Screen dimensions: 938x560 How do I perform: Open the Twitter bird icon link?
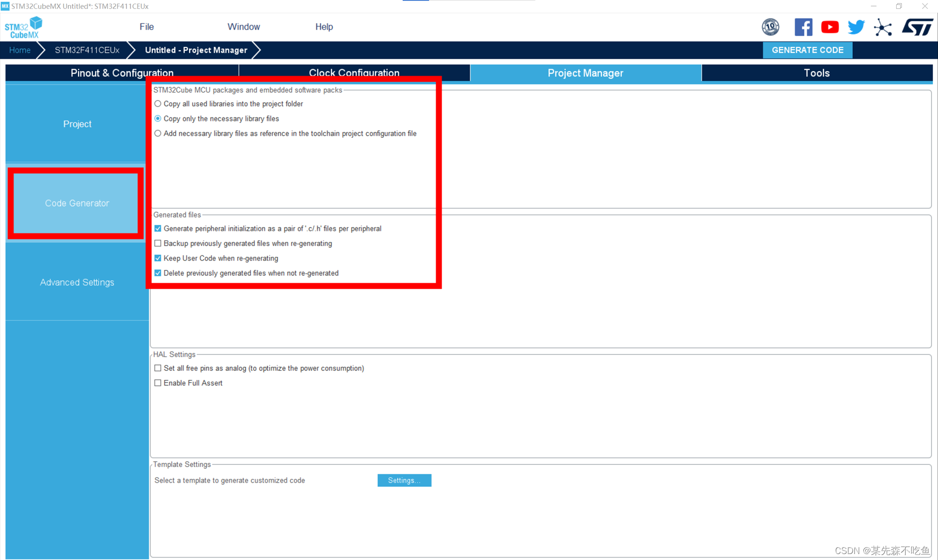(x=856, y=27)
